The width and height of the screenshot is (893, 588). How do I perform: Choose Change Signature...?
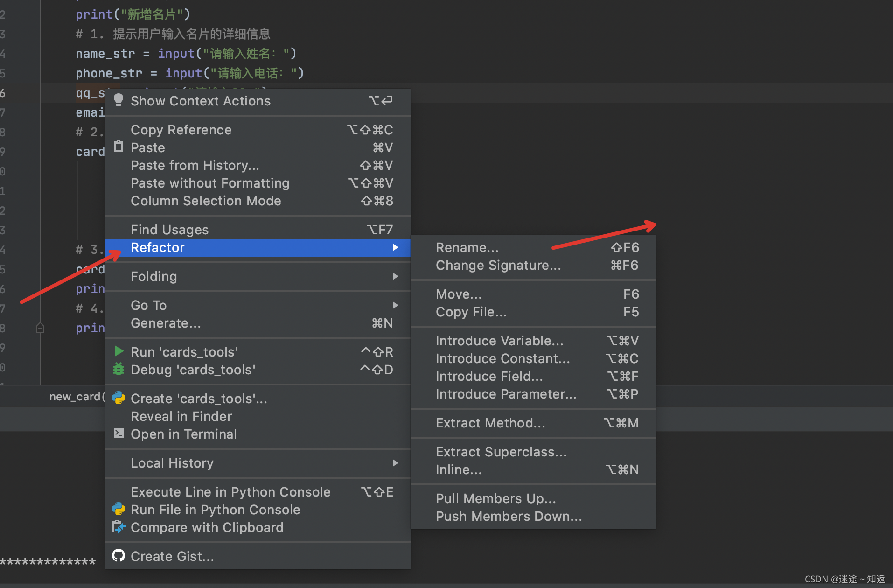point(533,265)
